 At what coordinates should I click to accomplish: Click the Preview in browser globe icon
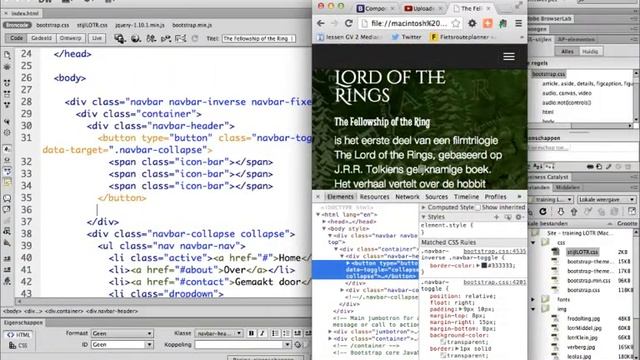(x=136, y=38)
